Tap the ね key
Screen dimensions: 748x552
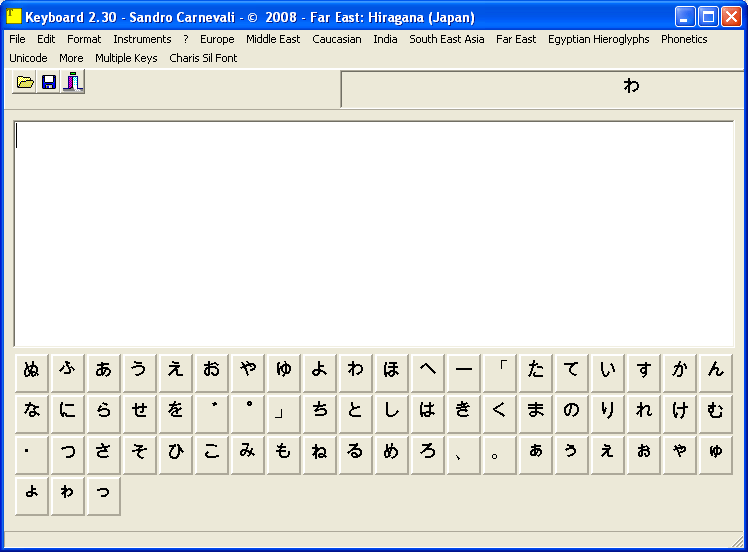tap(319, 455)
